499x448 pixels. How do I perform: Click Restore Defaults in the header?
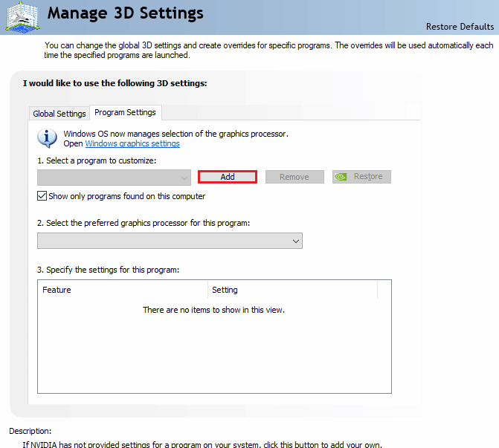(x=460, y=27)
